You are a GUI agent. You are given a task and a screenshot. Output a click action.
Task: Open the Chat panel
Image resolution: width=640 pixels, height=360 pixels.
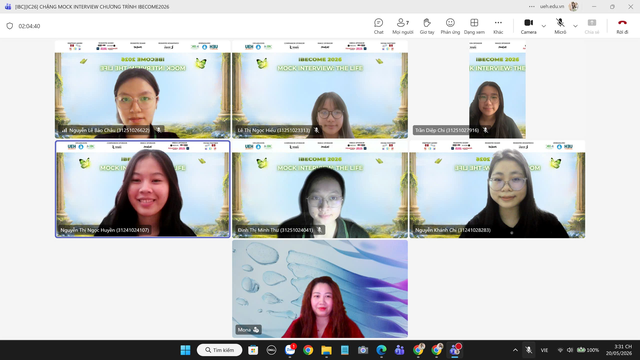378,26
